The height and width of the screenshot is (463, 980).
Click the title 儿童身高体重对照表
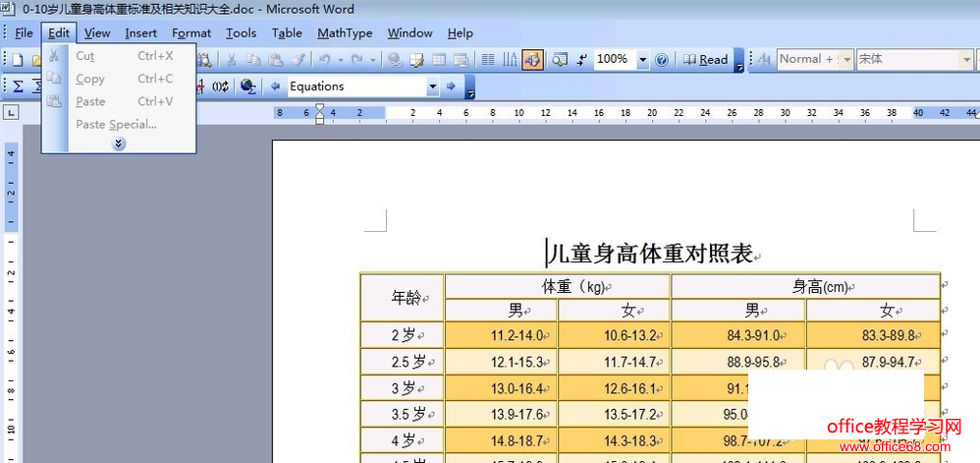pos(652,254)
